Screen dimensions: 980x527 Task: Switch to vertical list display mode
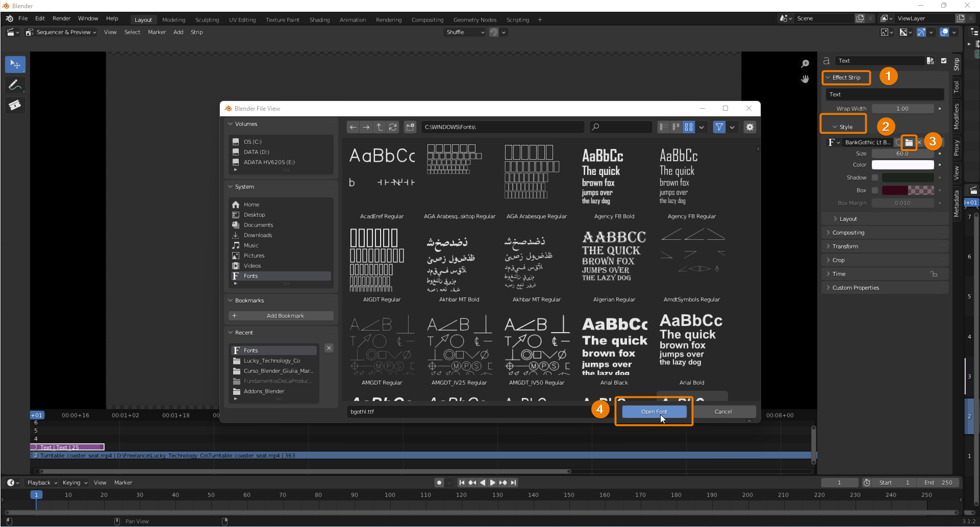tap(663, 127)
